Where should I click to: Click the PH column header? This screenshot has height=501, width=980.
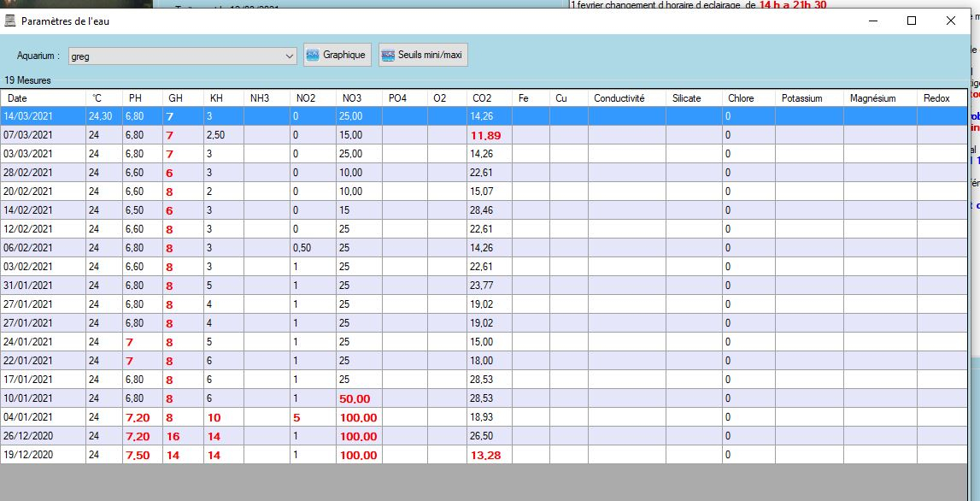click(x=144, y=98)
